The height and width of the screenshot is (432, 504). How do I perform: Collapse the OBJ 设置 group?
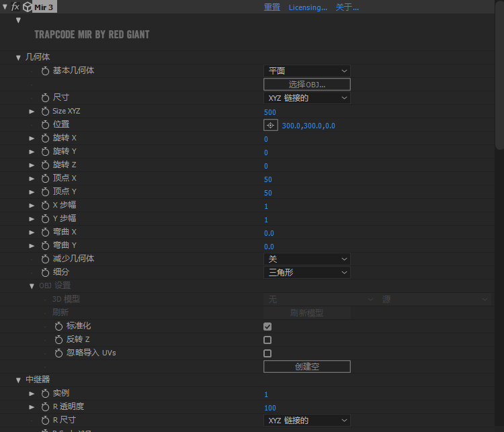(x=32, y=286)
